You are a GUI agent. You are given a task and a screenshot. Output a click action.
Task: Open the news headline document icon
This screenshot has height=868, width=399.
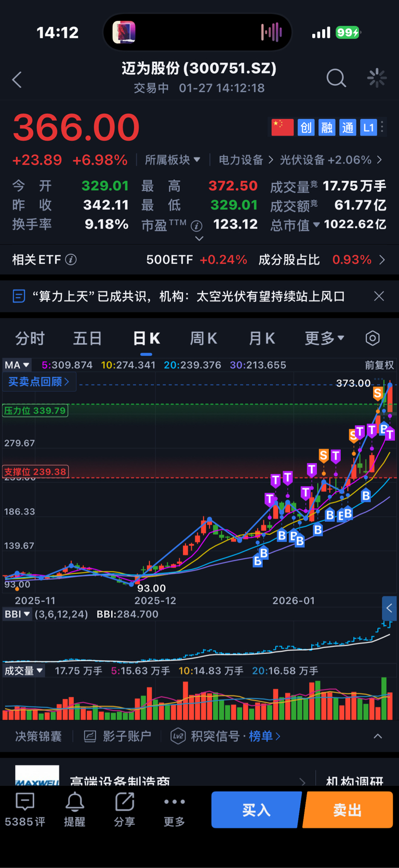19,296
